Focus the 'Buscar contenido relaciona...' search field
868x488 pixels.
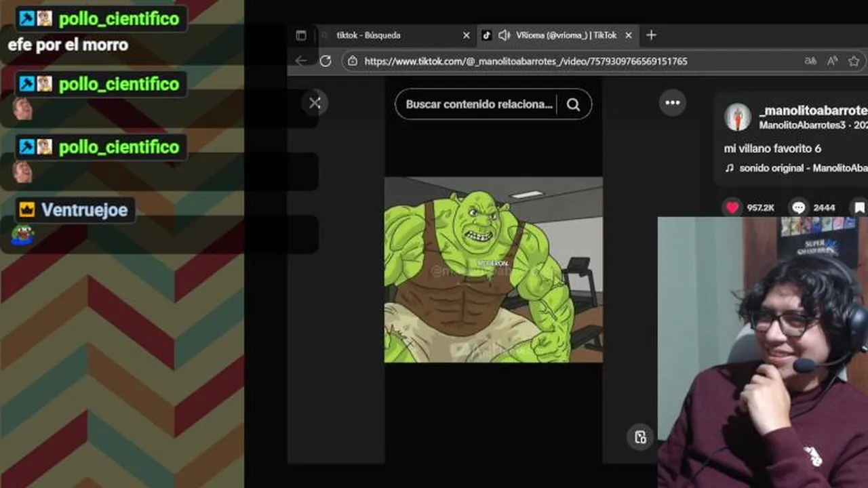coord(479,104)
